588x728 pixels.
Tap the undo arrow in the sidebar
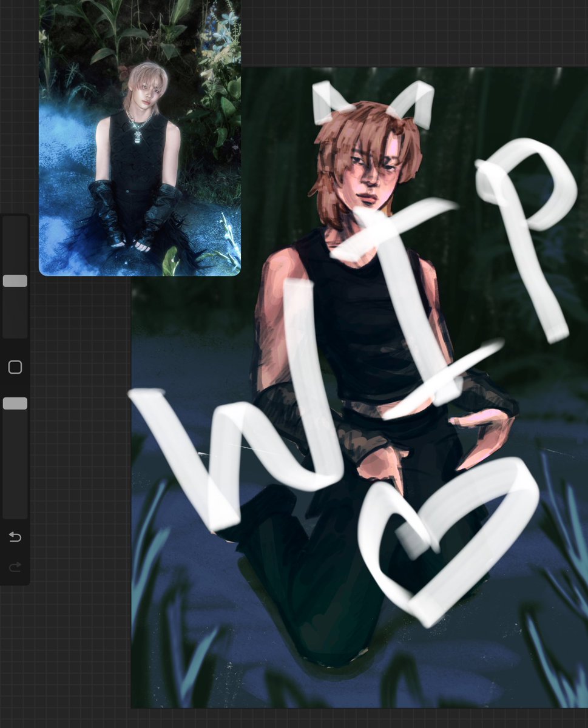tap(15, 537)
